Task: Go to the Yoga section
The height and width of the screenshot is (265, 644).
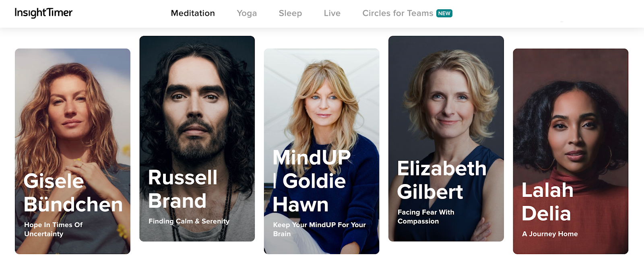Action: 247,13
